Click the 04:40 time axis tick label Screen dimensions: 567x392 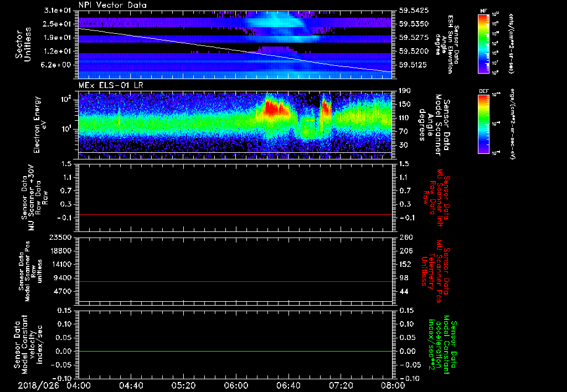(x=130, y=385)
